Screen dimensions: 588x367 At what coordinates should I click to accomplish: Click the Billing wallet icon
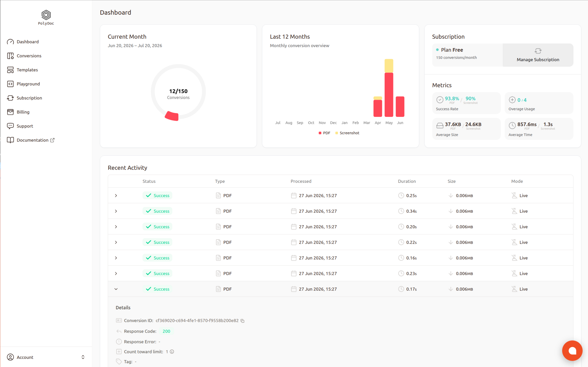coord(10,112)
